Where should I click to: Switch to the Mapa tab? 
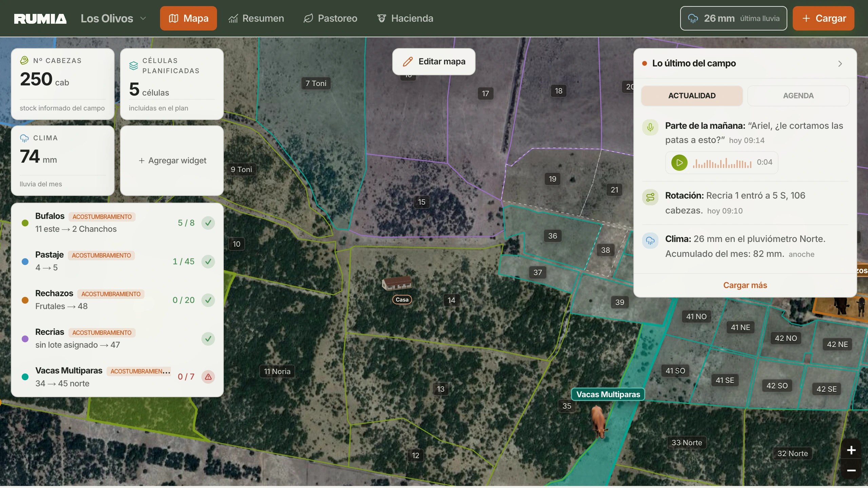[x=189, y=18]
